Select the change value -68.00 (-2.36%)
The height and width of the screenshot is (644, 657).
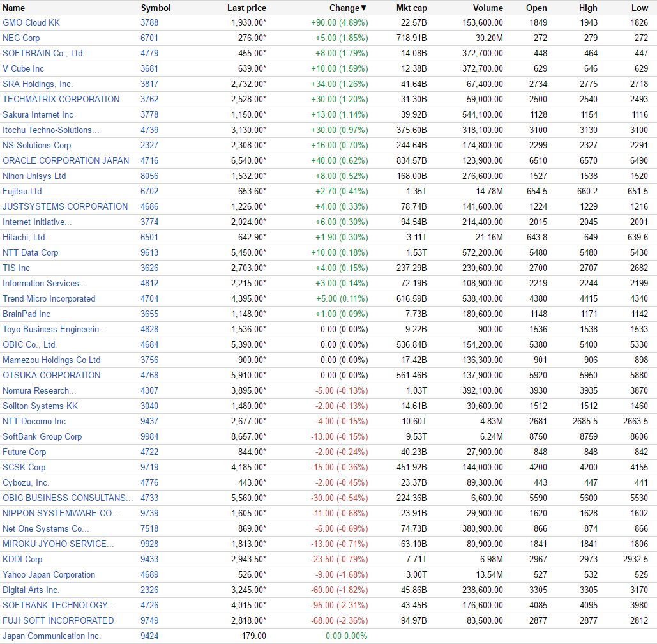340,621
